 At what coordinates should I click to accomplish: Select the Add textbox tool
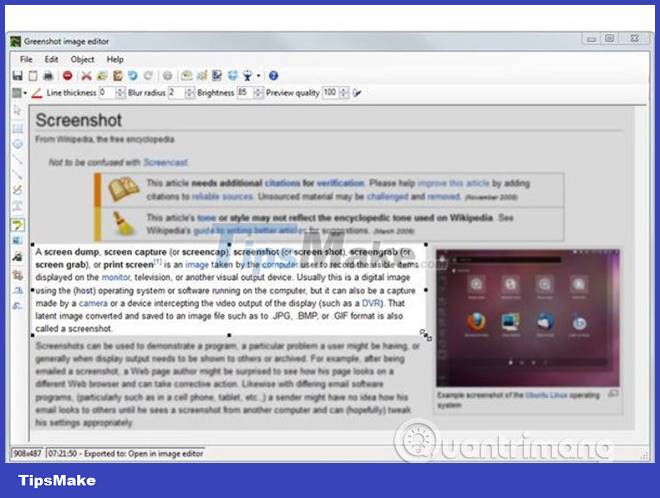(17, 206)
